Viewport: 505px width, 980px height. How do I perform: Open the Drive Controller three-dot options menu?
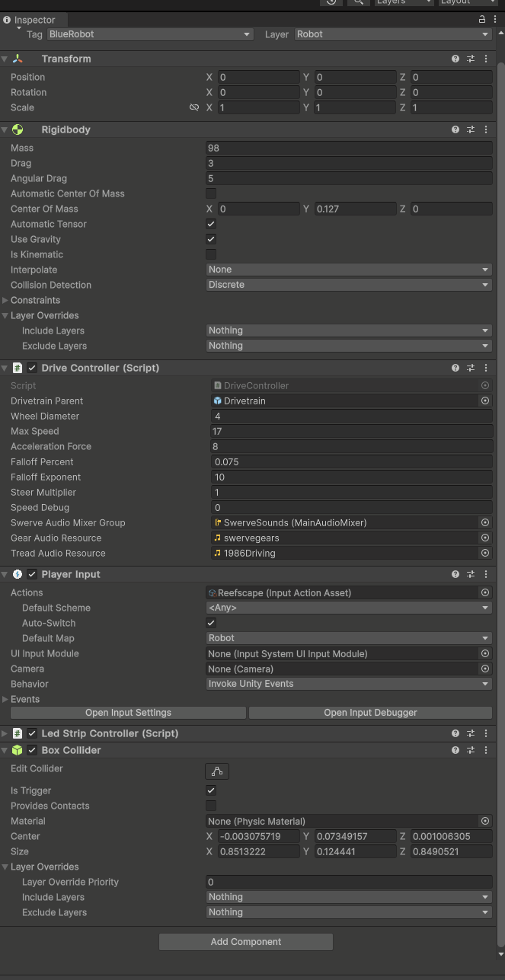(x=486, y=368)
